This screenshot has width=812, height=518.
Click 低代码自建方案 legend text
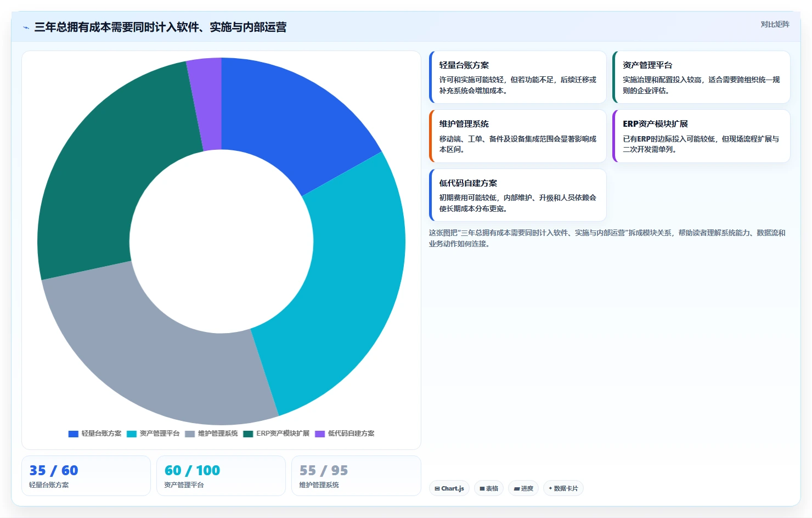[x=351, y=433]
